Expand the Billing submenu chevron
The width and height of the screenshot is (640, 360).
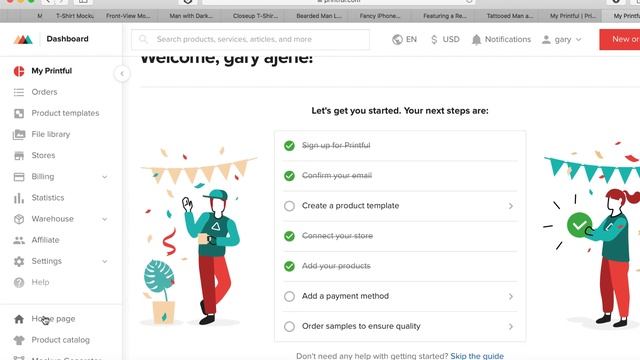point(105,177)
